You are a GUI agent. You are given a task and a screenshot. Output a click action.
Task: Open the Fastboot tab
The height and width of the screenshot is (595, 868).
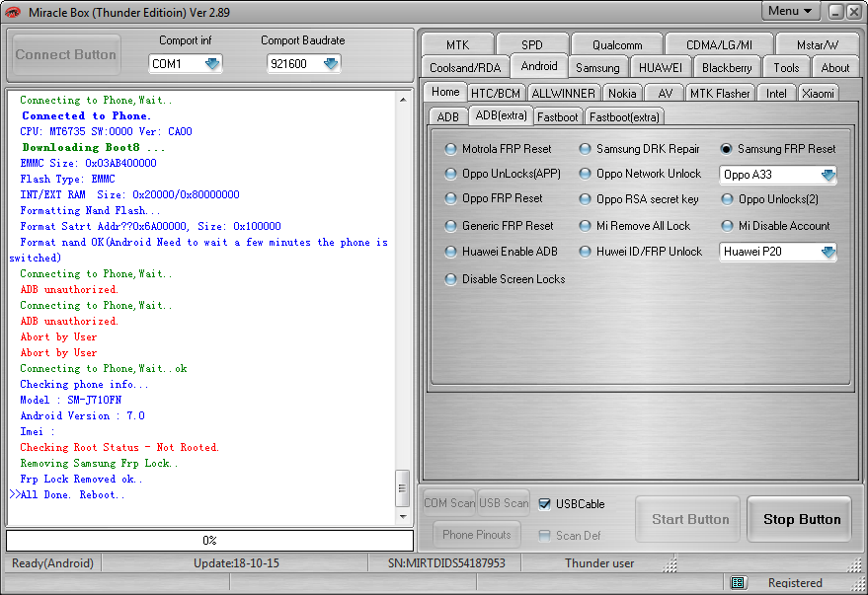point(558,116)
